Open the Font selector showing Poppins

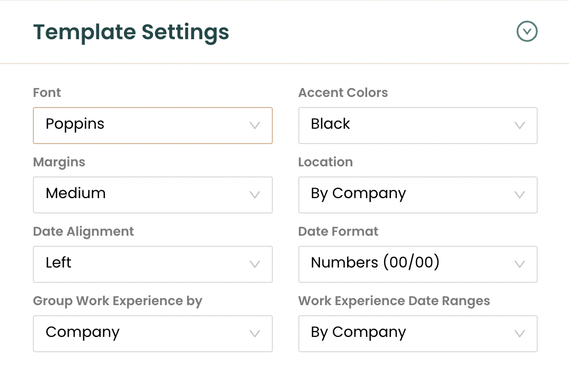pos(153,126)
